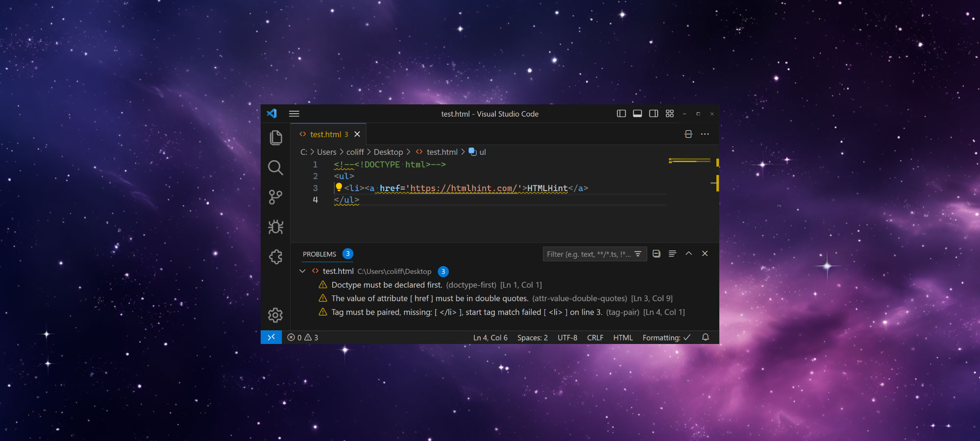Click Customize Layout icon

pyautogui.click(x=669, y=113)
